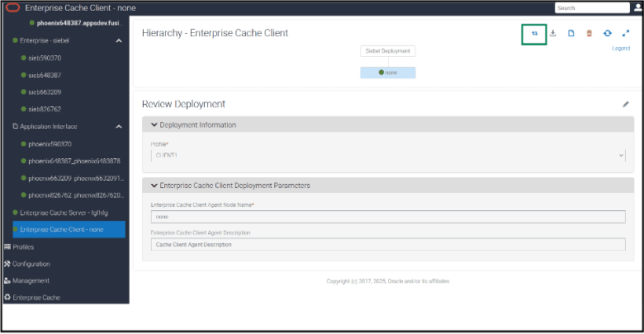The width and height of the screenshot is (644, 334).
Task: Click Enterprise Cache Client Agent Node Name field
Action: tap(388, 217)
